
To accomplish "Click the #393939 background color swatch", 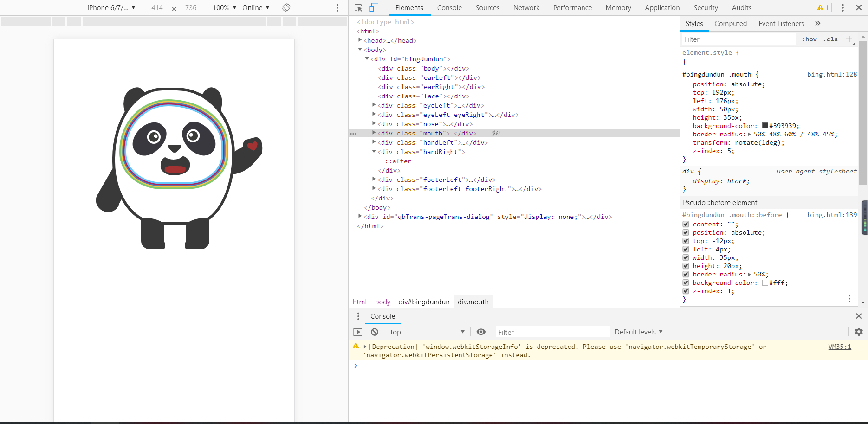I will pos(765,126).
